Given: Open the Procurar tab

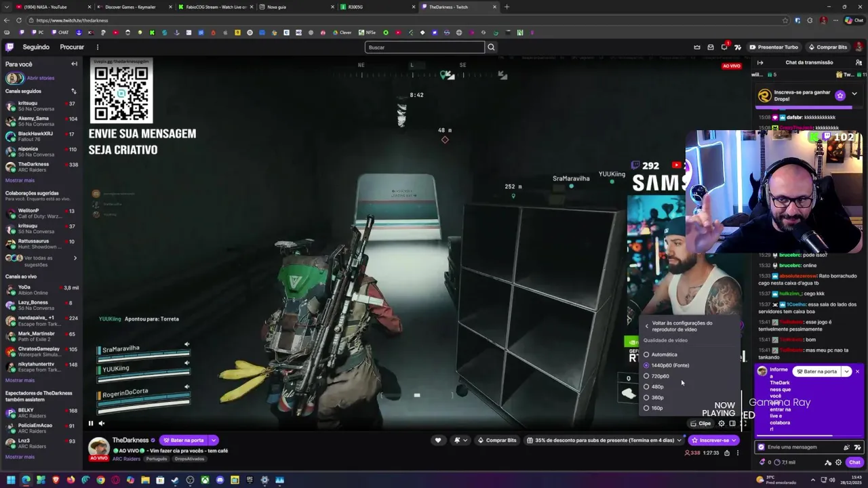Looking at the screenshot, I should coord(72,47).
